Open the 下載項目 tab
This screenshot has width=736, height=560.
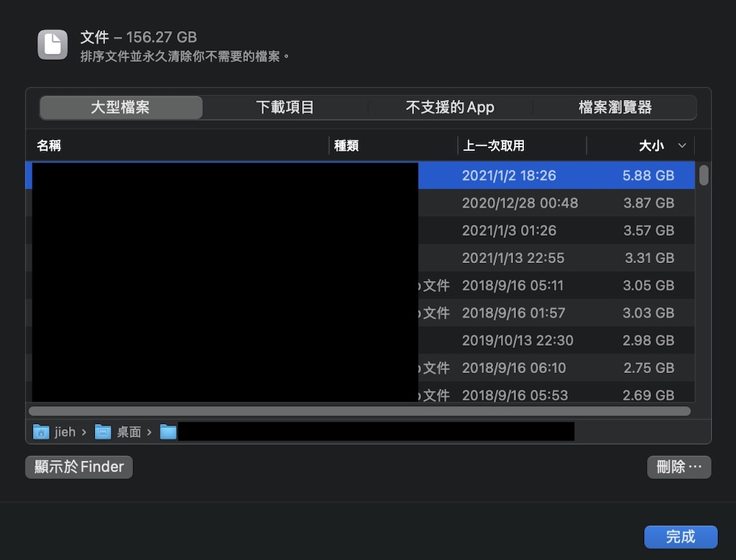tap(285, 108)
